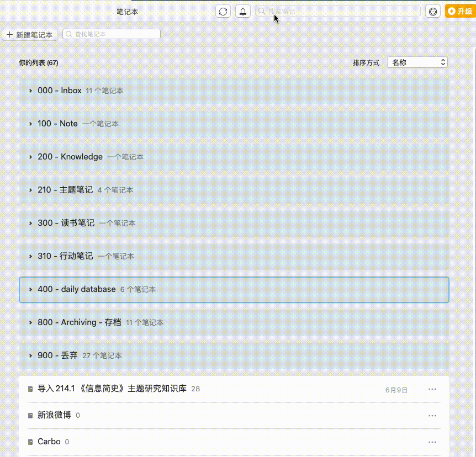Image resolution: width=476 pixels, height=457 pixels.
Task: Expand the 300 - 读书笔记 stack
Action: [x=30, y=223]
